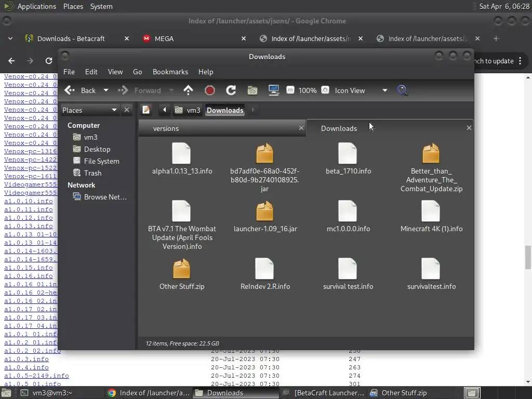The image size is (532, 399).
Task: Click the Search magnifier icon
Action: (402, 90)
